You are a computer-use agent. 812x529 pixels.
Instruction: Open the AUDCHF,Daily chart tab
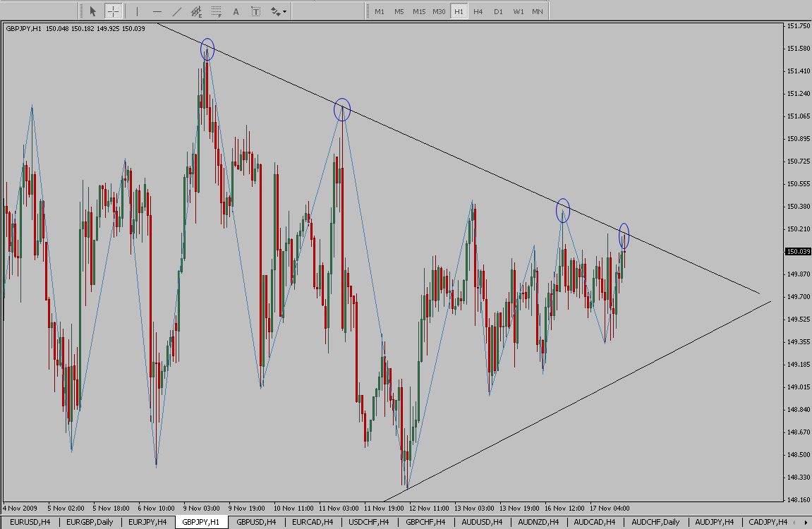click(655, 522)
